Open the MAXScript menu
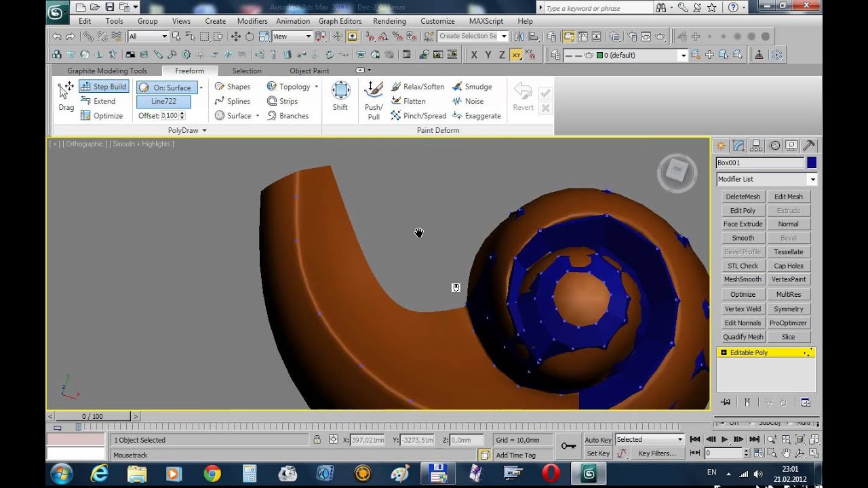The image size is (868, 488). [486, 21]
